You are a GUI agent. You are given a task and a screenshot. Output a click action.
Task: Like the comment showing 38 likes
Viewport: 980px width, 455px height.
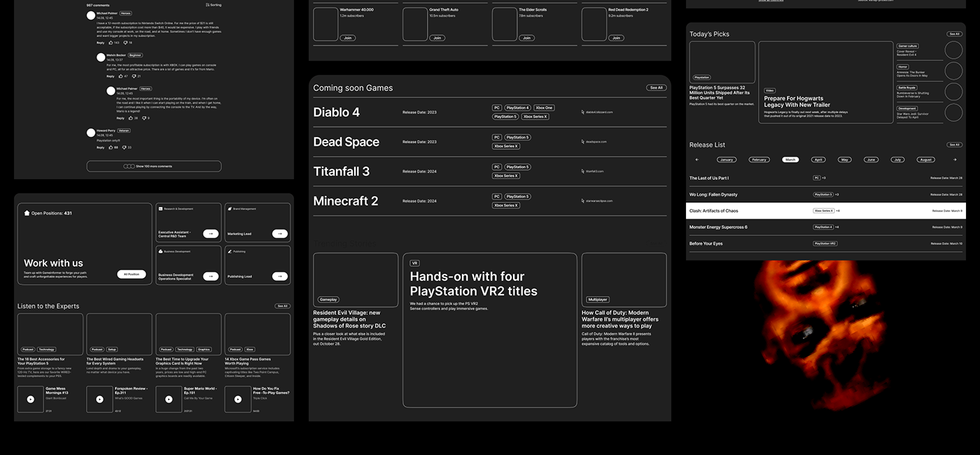click(130, 118)
